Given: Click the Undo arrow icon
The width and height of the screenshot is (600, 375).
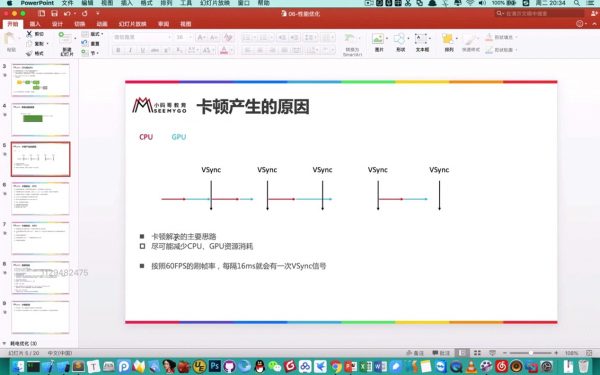Looking at the screenshot, I should [x=68, y=13].
